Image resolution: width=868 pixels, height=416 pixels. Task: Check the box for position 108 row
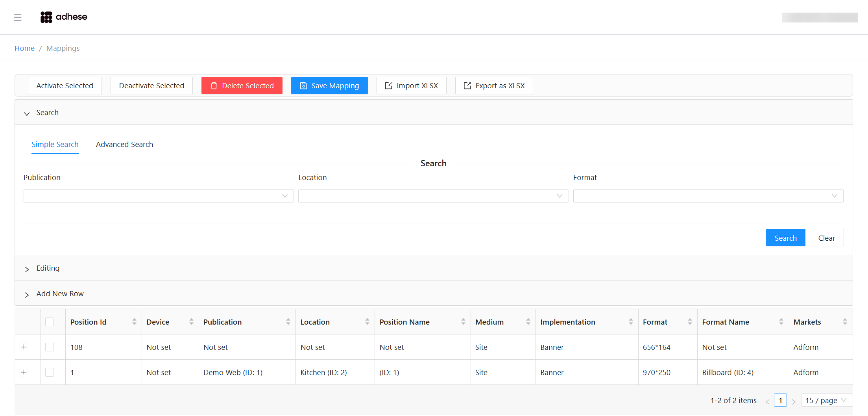50,347
